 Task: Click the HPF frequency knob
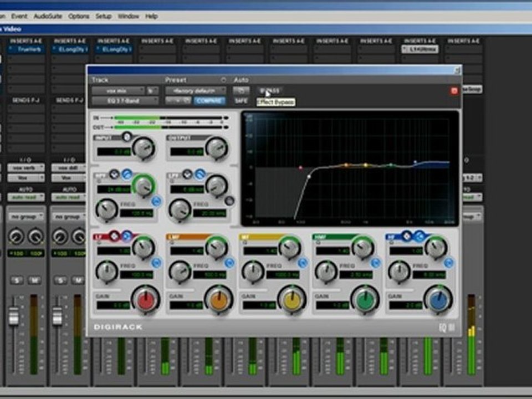106,211
